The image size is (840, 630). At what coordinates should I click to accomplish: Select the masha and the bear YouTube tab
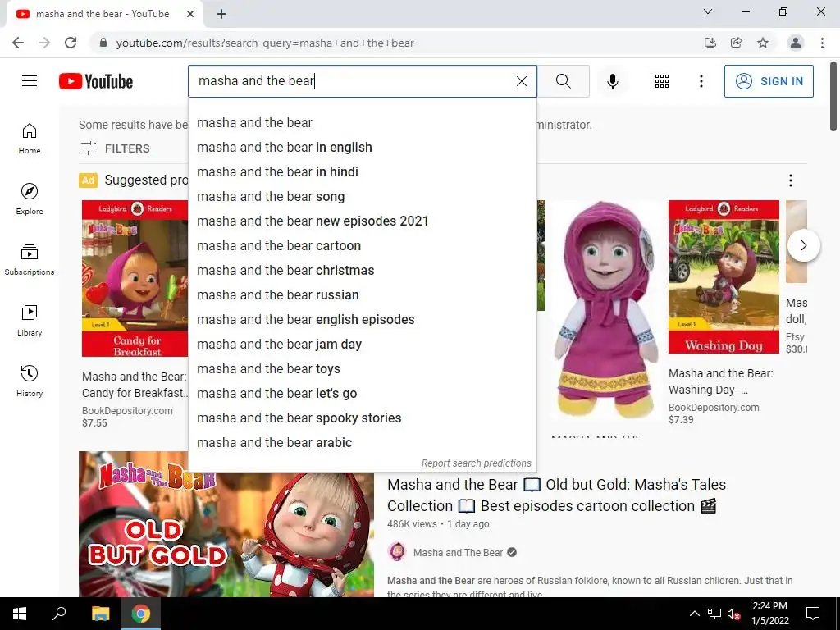click(x=102, y=14)
